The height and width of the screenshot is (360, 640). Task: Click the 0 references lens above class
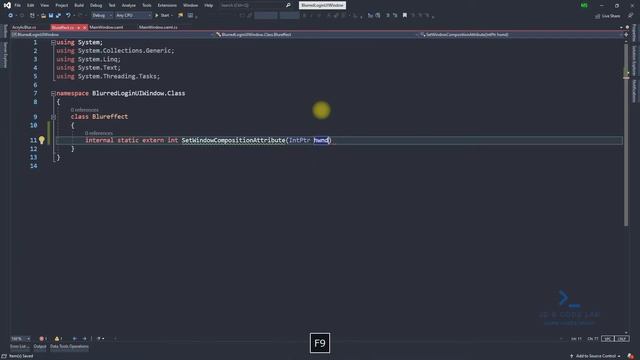pyautogui.click(x=84, y=110)
